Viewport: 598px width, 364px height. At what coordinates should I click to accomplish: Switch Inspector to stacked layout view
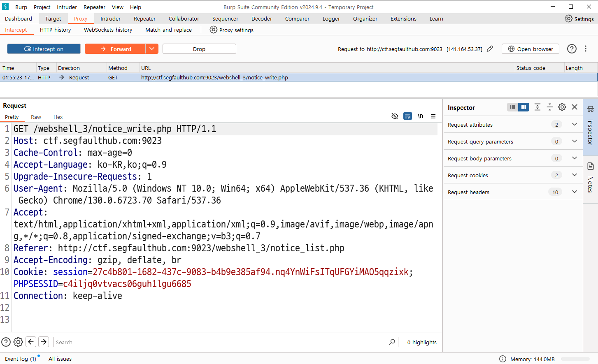point(512,107)
